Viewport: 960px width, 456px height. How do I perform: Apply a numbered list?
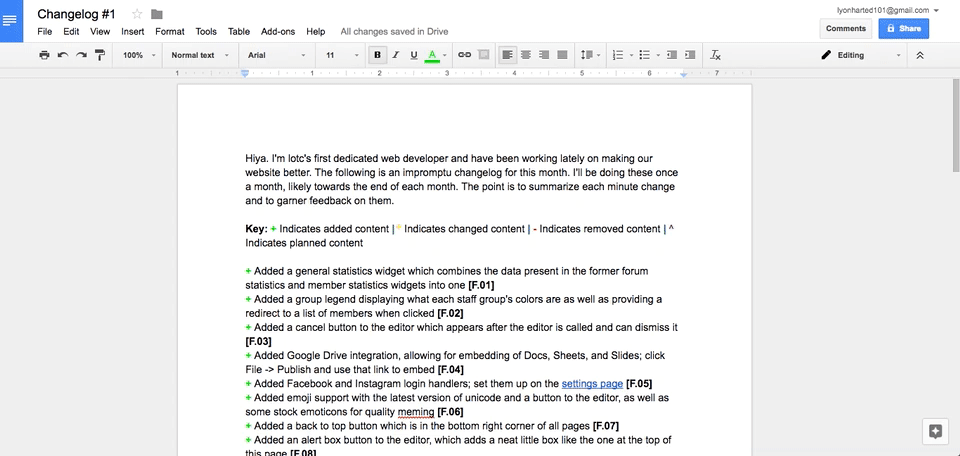point(617,55)
